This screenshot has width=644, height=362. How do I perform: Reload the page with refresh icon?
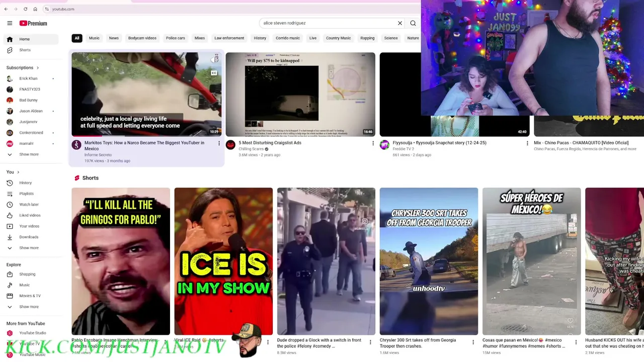click(25, 9)
